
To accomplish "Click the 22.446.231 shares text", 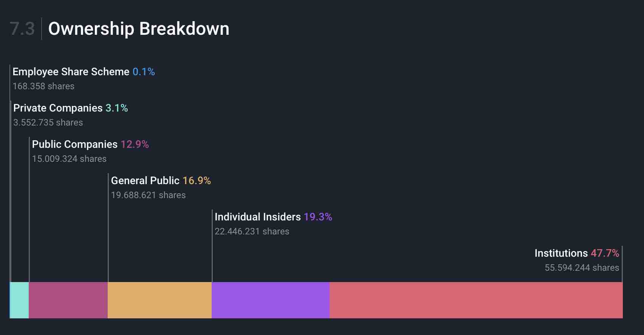I will coord(252,231).
